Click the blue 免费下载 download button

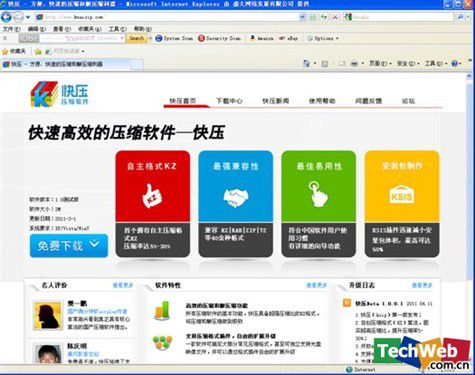click(x=69, y=246)
